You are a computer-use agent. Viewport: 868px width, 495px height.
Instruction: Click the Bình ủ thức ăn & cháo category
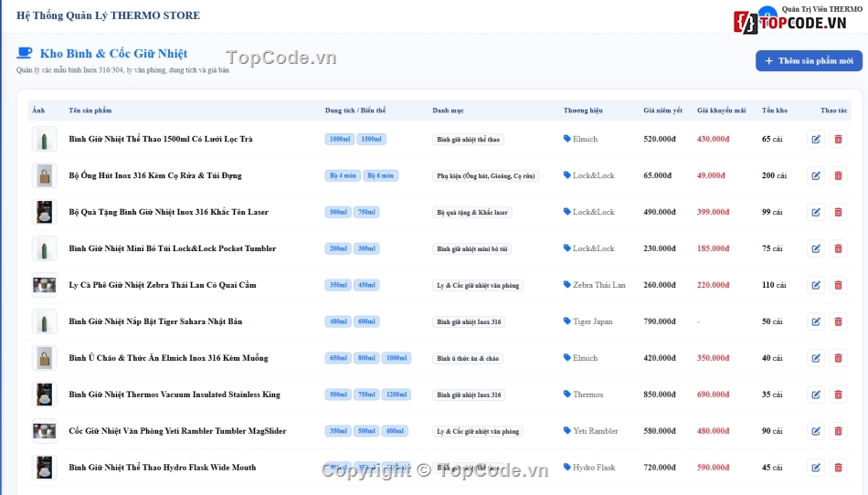pos(468,358)
